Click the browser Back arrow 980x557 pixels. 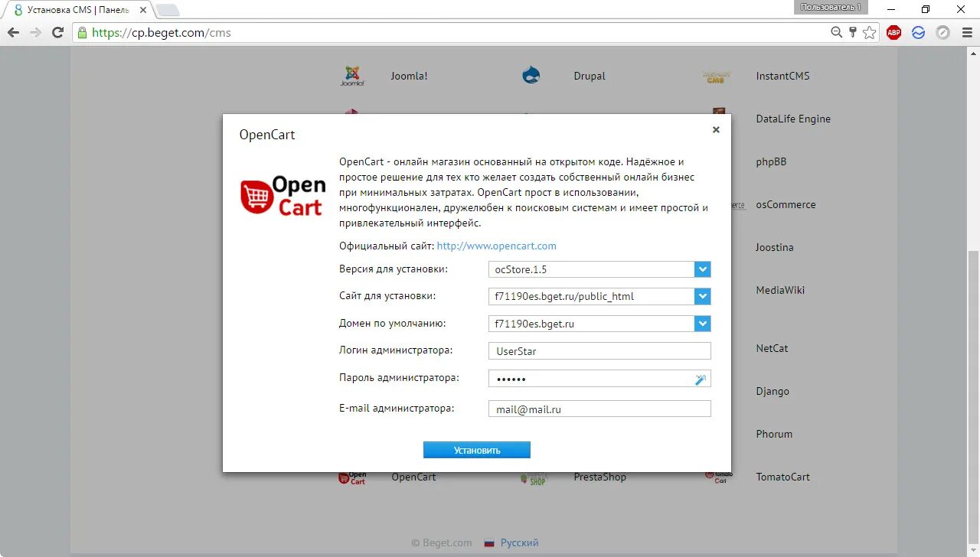tap(13, 32)
